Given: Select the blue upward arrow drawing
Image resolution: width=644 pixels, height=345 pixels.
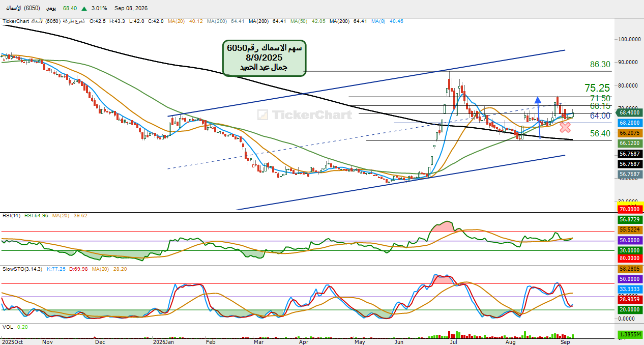Looking at the screenshot, I should pos(538,118).
